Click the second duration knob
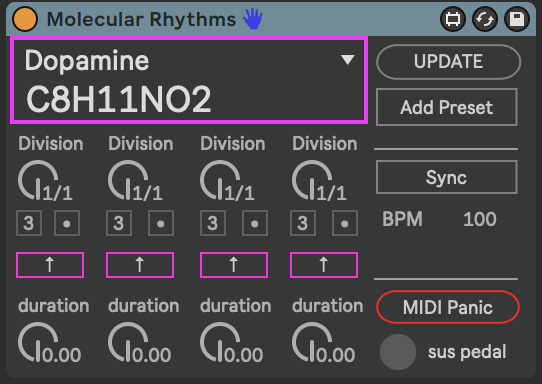Viewport: 542px width, 384px height. [x=128, y=342]
